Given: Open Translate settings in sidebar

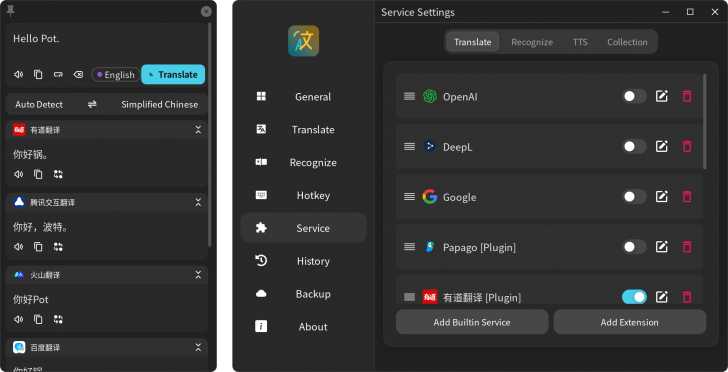Looking at the screenshot, I should pyautogui.click(x=304, y=130).
